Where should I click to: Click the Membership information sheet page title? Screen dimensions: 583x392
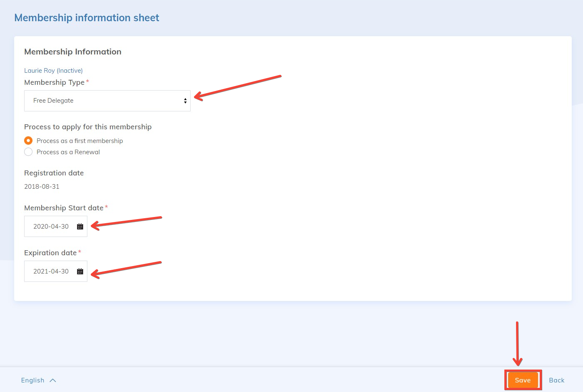87,18
